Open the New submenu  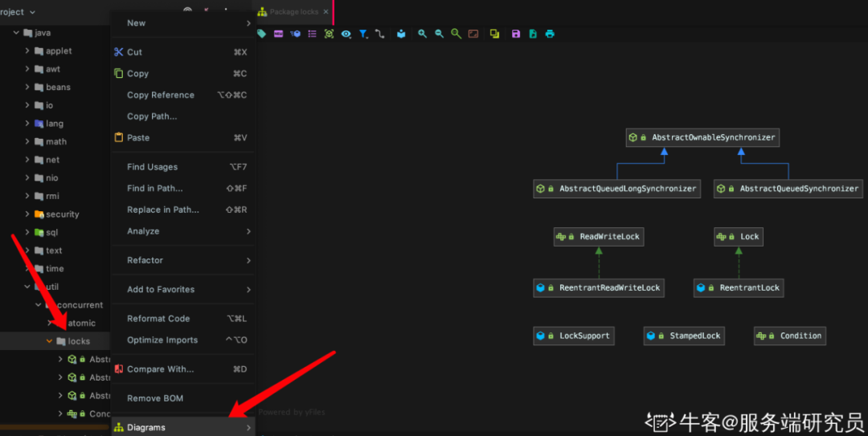tap(183, 23)
